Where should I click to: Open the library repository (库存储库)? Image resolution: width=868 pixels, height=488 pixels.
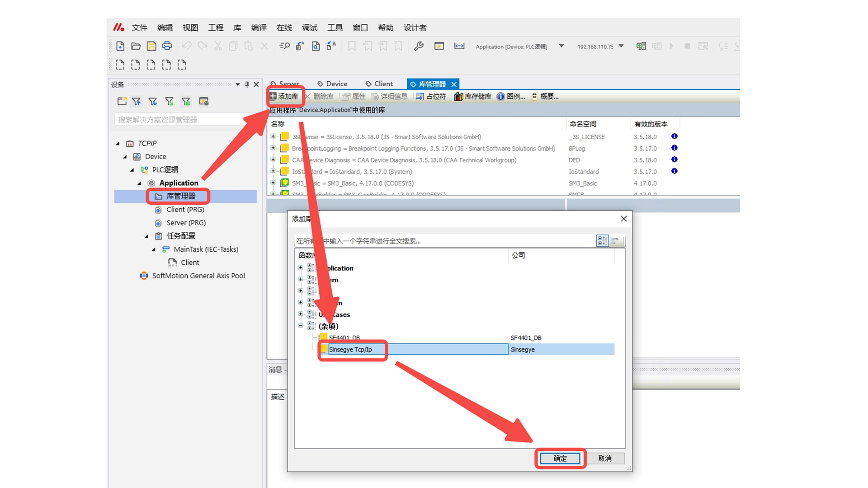pyautogui.click(x=473, y=97)
